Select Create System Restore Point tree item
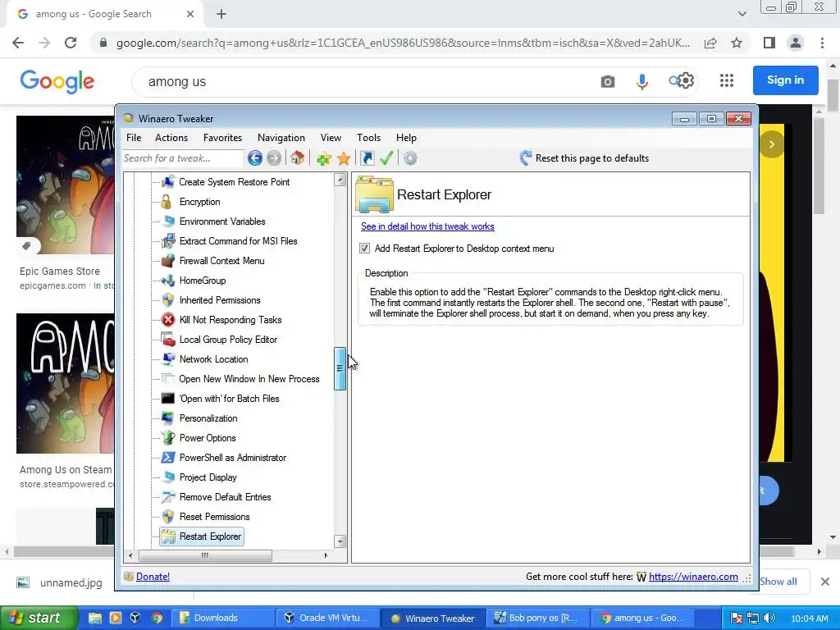The width and height of the screenshot is (840, 630). tap(234, 182)
